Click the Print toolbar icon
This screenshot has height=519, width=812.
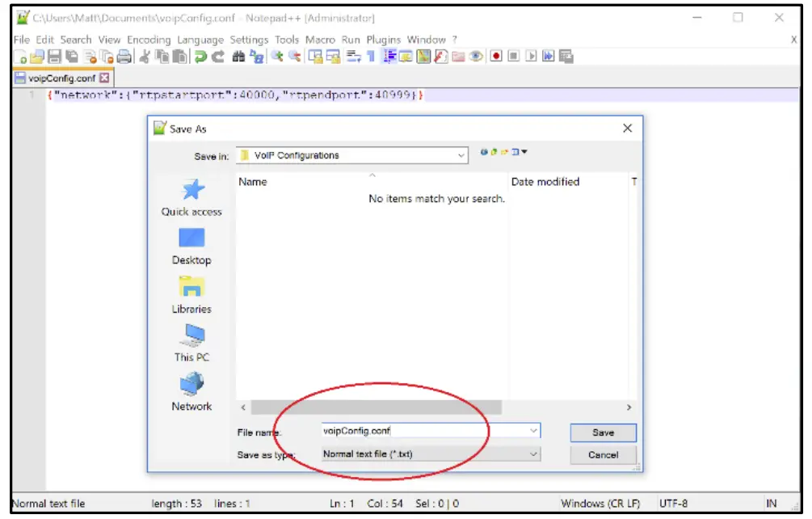point(124,57)
